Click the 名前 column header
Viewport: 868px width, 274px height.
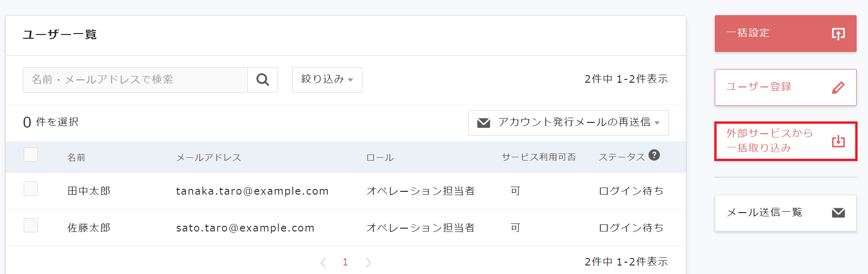[x=76, y=157]
